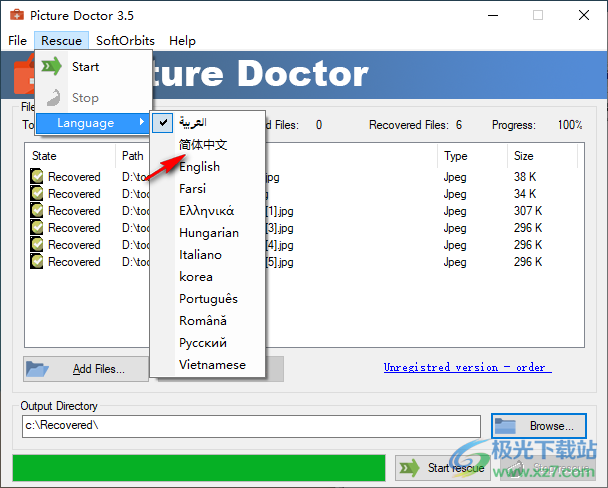
Task: Select Vietnamese language
Action: (207, 365)
